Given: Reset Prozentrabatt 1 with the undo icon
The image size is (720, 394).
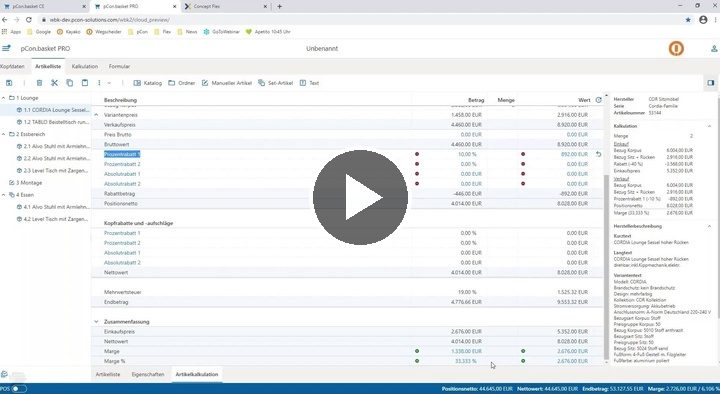Looking at the screenshot, I should click(598, 154).
